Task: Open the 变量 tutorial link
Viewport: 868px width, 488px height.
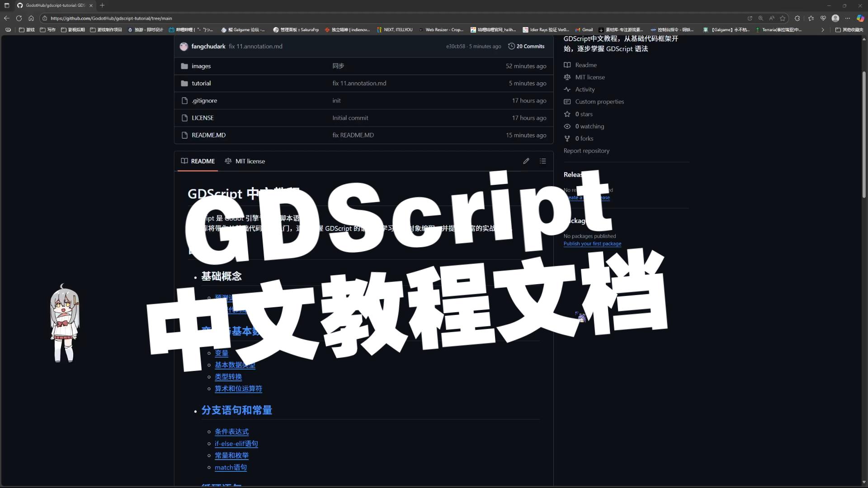Action: click(222, 353)
